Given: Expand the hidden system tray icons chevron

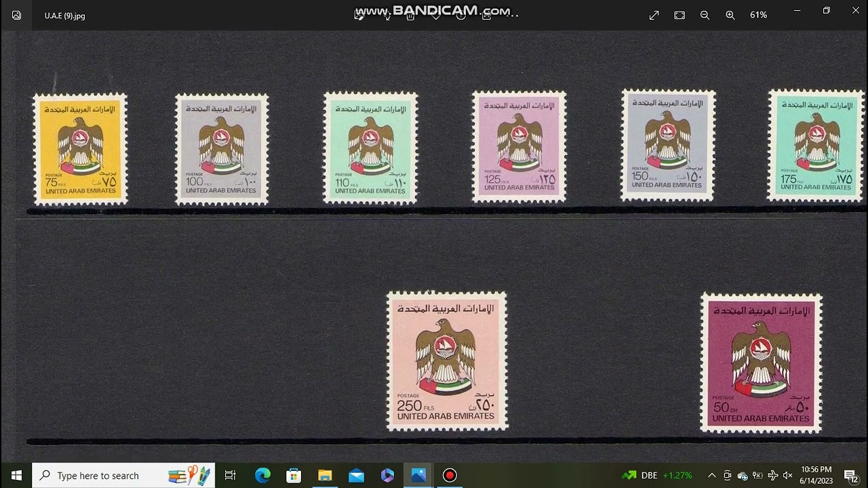Looking at the screenshot, I should 711,475.
